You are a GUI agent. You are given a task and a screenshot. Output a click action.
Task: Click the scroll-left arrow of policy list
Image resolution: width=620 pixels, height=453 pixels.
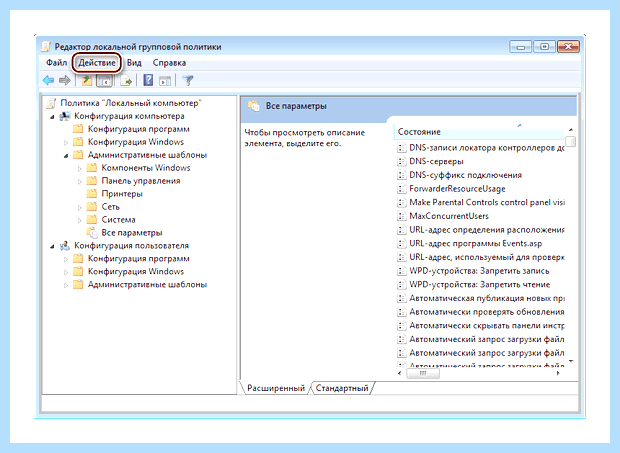point(399,373)
